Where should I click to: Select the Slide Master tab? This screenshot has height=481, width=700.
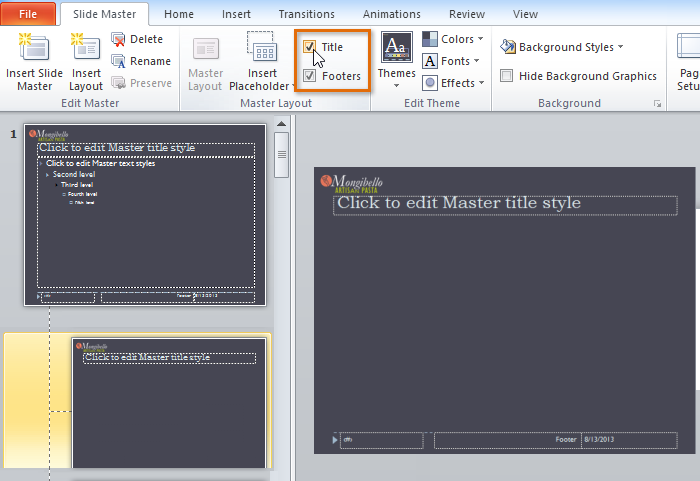point(104,14)
